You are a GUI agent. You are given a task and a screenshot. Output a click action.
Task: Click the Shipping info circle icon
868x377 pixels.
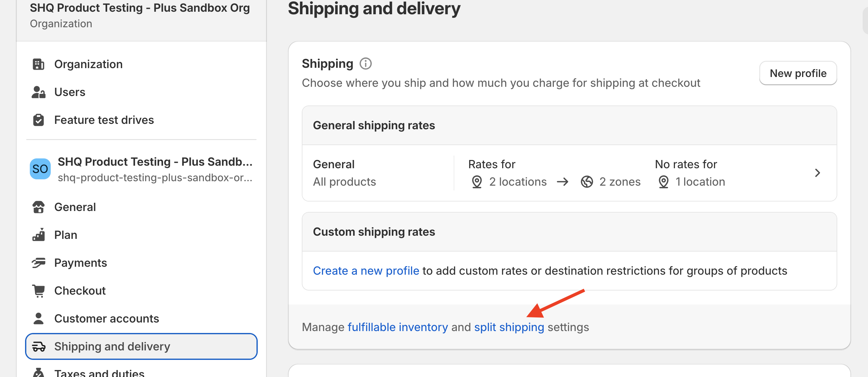tap(366, 64)
